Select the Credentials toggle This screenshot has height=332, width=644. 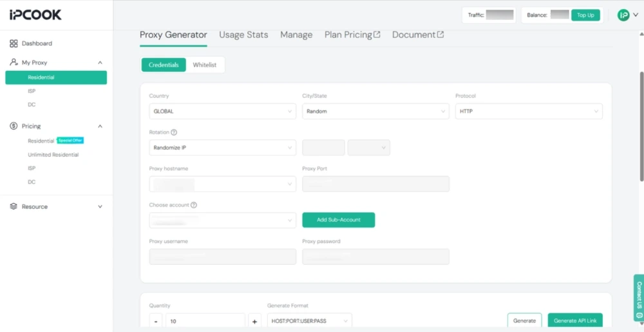pyautogui.click(x=164, y=65)
